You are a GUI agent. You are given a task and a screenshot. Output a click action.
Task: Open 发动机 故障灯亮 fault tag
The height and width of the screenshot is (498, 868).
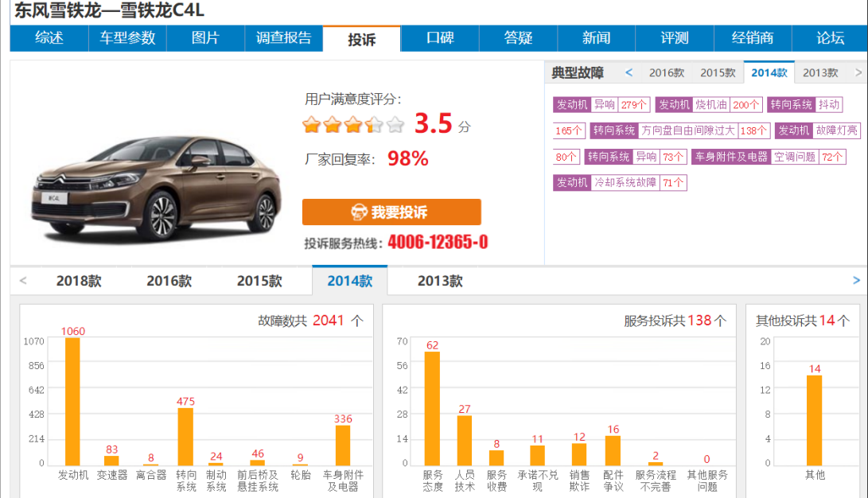click(x=818, y=130)
